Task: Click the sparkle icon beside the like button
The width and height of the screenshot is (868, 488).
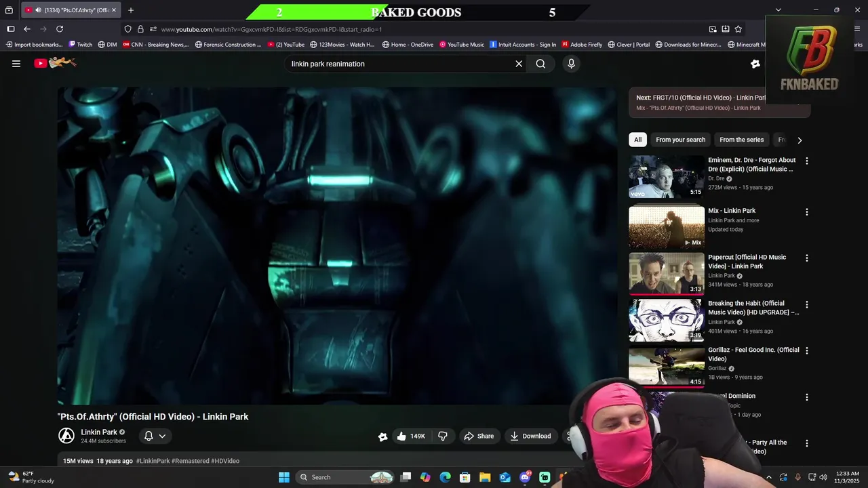Action: point(382,436)
